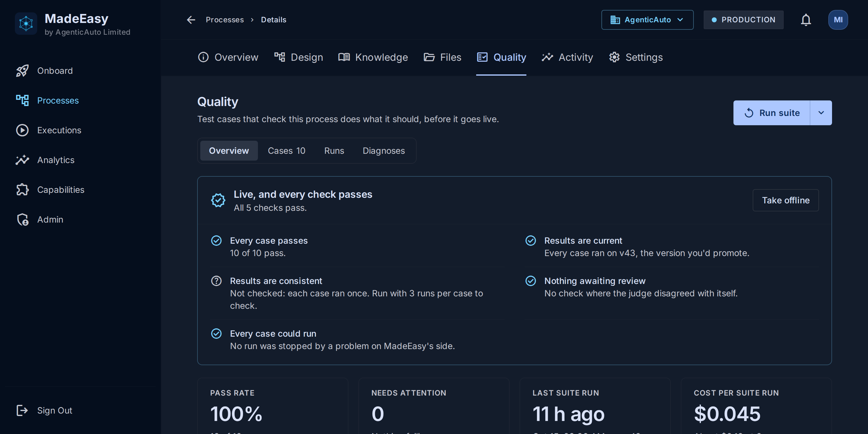The height and width of the screenshot is (434, 868).
Task: Click the Processes sidebar icon
Action: click(x=22, y=100)
